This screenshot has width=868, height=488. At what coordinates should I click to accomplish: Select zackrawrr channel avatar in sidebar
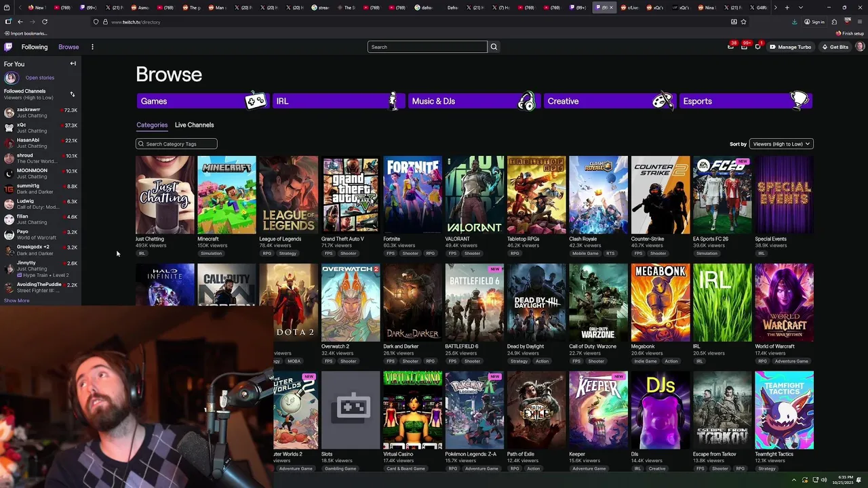[x=9, y=113]
